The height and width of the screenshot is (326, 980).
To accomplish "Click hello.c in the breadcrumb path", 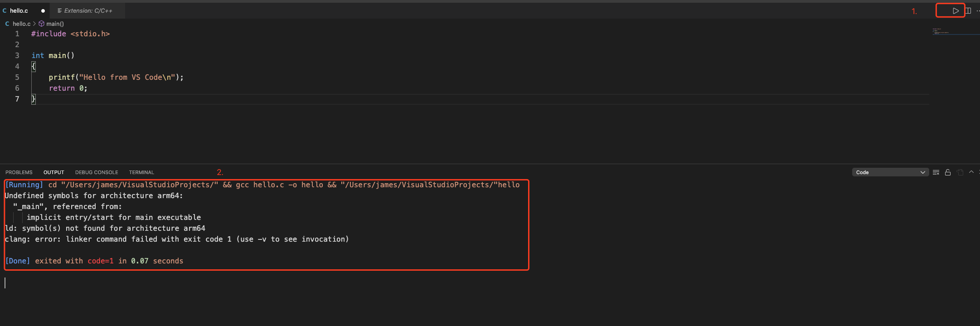I will click(x=21, y=24).
